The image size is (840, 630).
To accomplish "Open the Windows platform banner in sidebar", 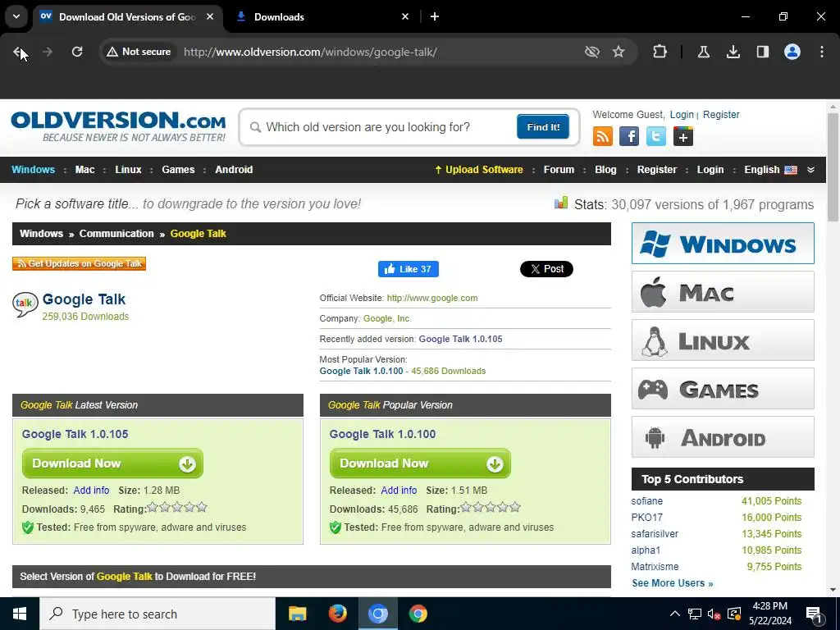I will click(x=723, y=243).
